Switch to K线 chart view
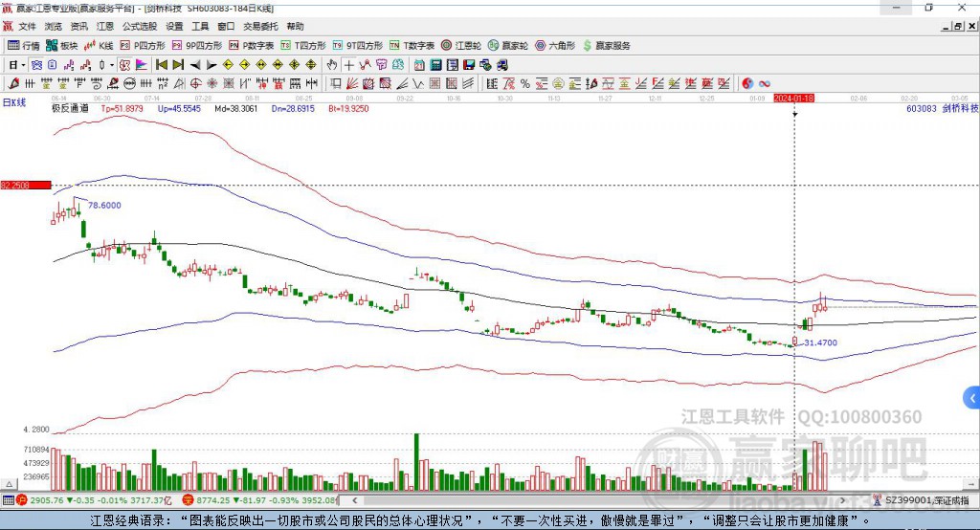Screen dimensions: 980x530 click(99, 46)
